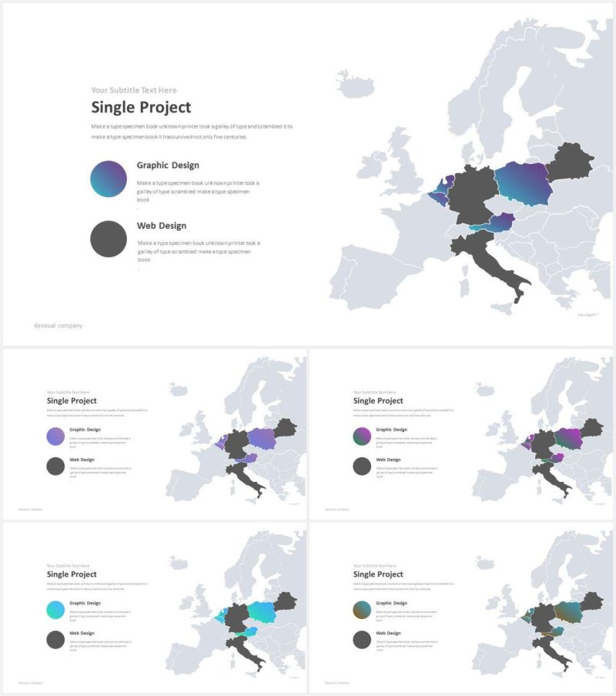Click magenta Poland in the magenta-green variant map
This screenshot has width=616, height=696.
pos(568,438)
